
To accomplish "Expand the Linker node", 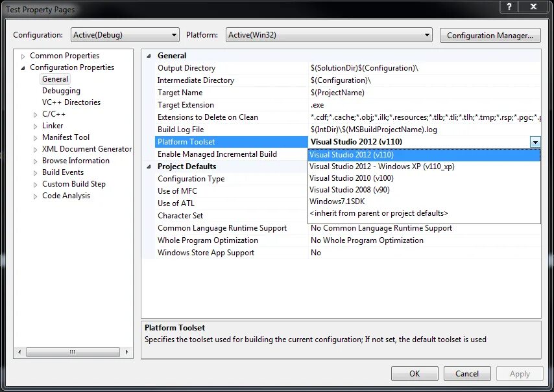I will point(35,126).
